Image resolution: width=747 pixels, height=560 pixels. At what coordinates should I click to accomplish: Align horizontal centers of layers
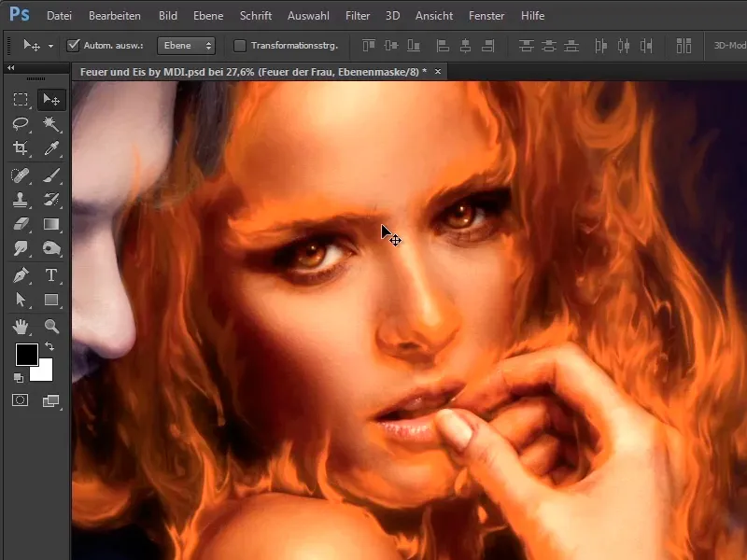click(465, 46)
